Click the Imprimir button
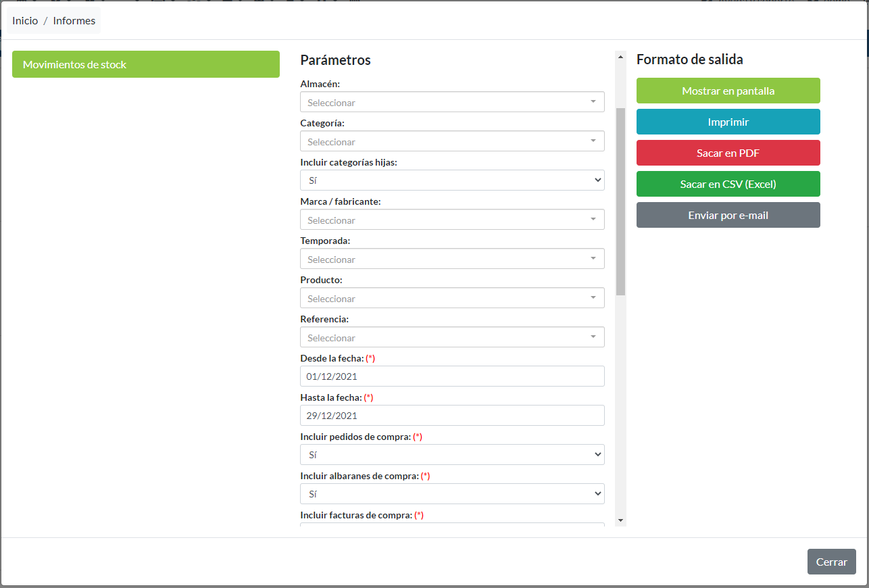 click(x=728, y=122)
